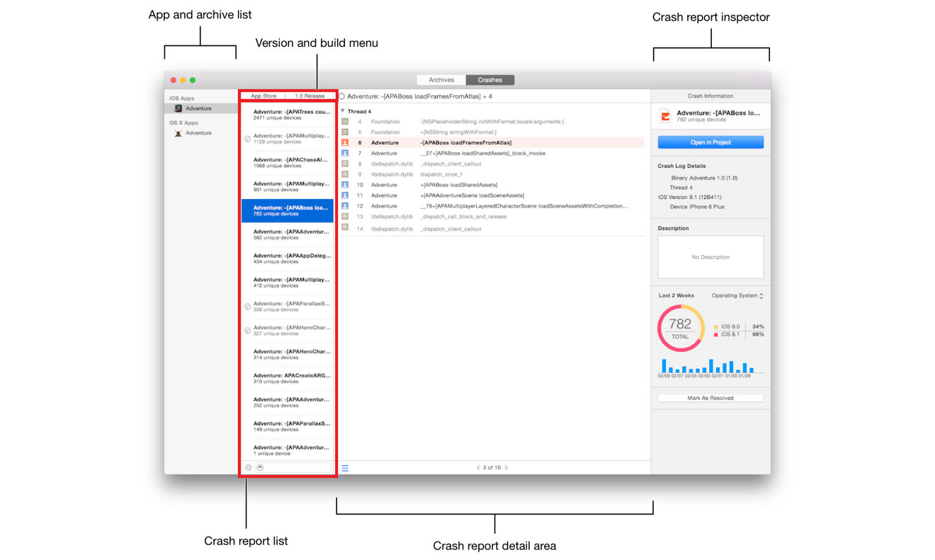935x560 pixels.
Task: Select crash report with 412 unique devices
Action: [287, 282]
